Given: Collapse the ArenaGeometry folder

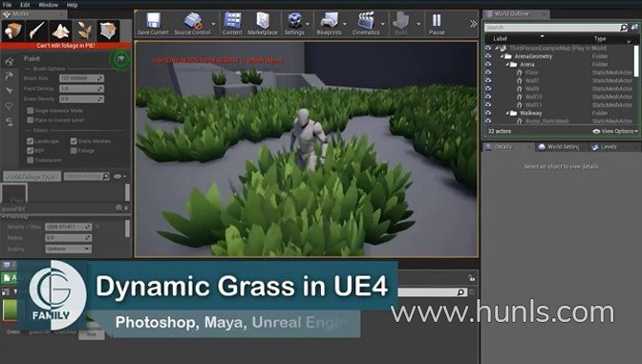Looking at the screenshot, I should coord(502,56).
